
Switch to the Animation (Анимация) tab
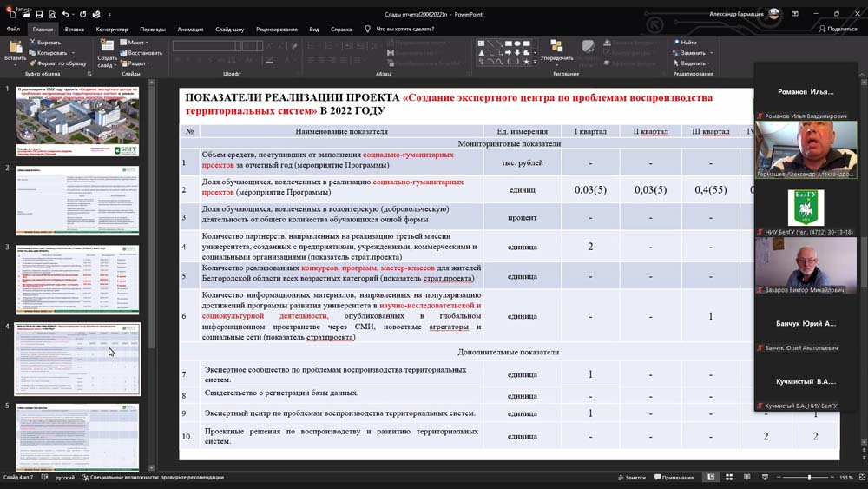click(x=189, y=29)
